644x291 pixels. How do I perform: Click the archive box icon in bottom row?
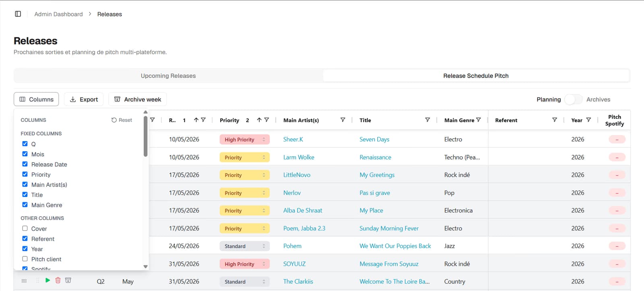(x=68, y=281)
